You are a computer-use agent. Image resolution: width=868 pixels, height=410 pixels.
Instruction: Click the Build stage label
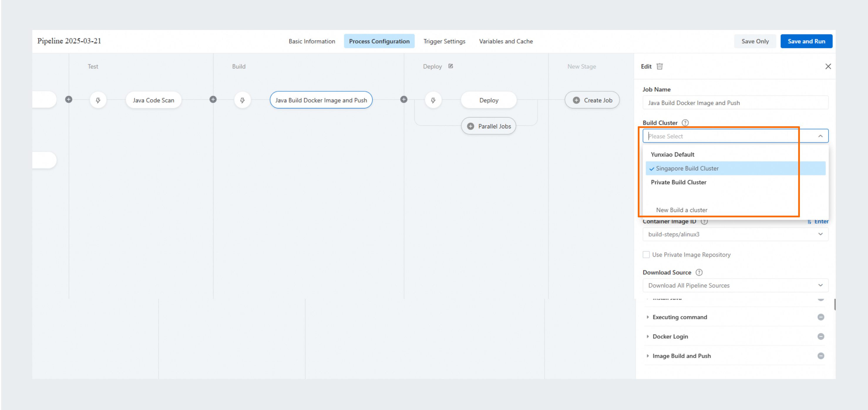(x=238, y=66)
